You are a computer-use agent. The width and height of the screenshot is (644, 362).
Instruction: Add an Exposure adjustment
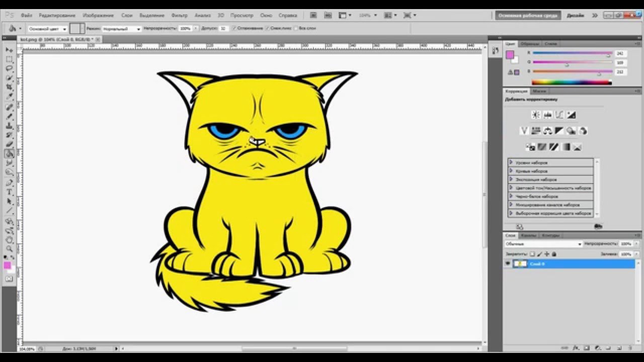click(571, 115)
